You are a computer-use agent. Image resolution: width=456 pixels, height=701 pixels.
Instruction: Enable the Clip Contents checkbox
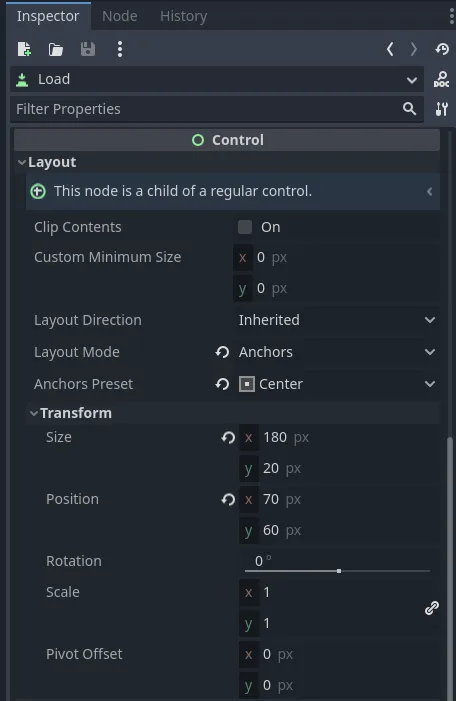pyautogui.click(x=245, y=227)
